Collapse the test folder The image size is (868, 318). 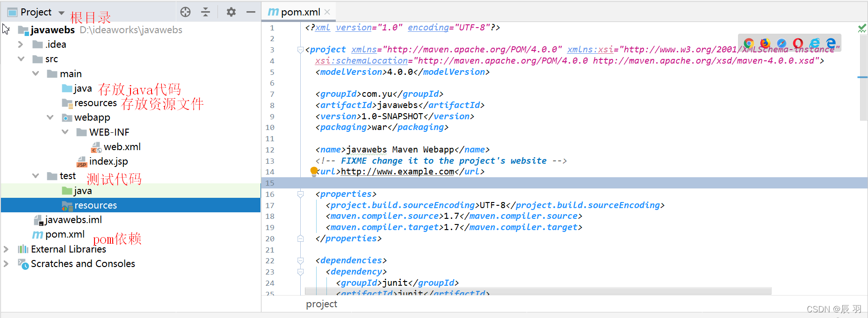tap(36, 176)
